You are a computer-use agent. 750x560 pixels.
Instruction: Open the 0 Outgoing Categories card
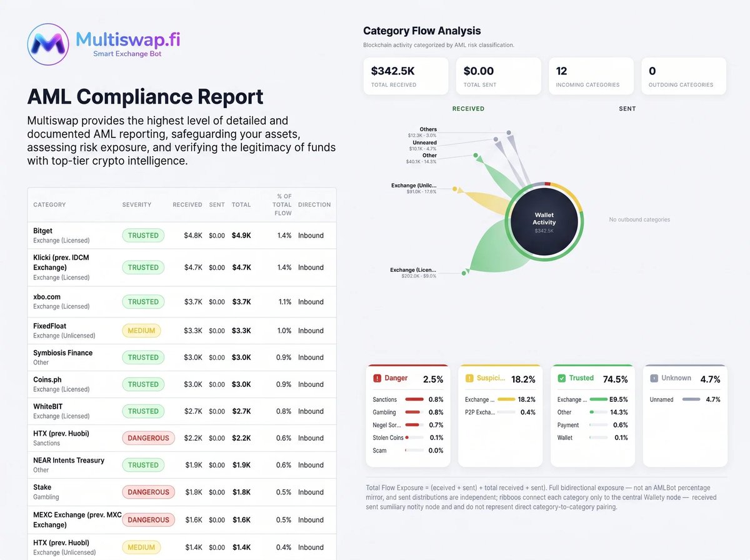click(x=684, y=76)
